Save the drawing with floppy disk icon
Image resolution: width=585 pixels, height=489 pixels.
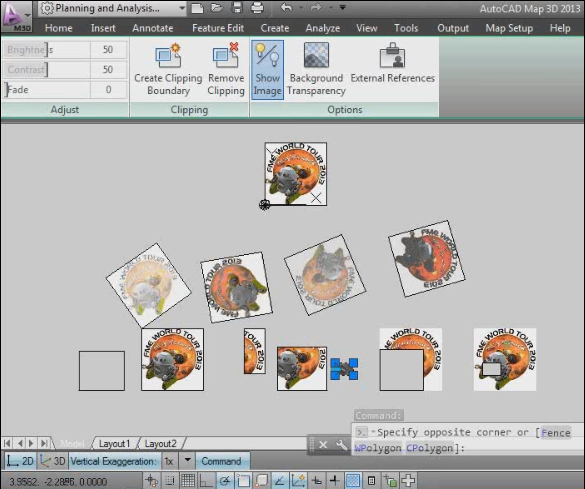coord(237,8)
